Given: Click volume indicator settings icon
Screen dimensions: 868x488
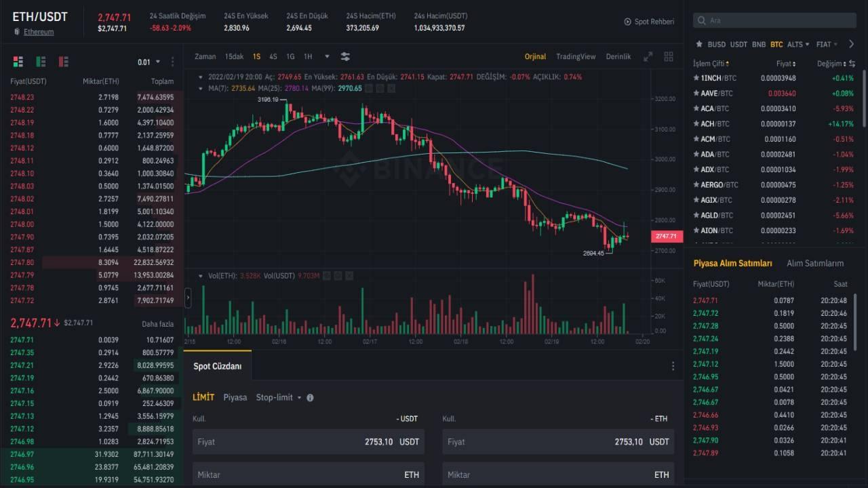Looking at the screenshot, I should (326, 276).
